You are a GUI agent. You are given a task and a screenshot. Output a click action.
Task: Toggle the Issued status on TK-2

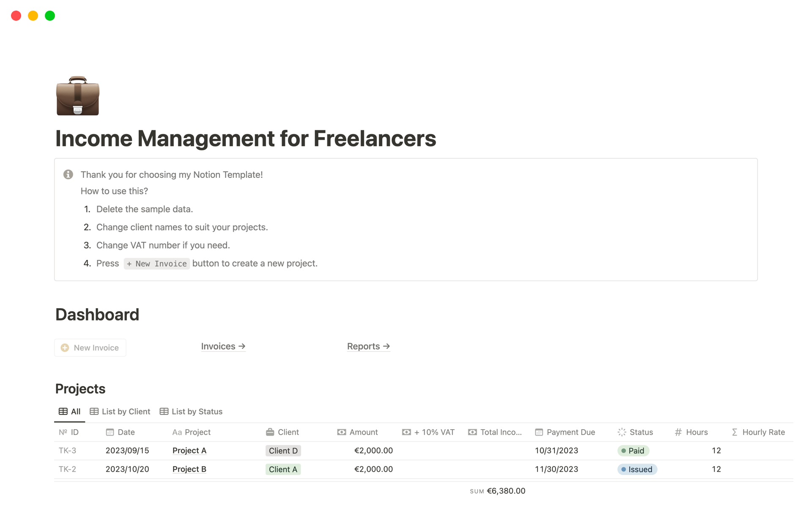(637, 469)
